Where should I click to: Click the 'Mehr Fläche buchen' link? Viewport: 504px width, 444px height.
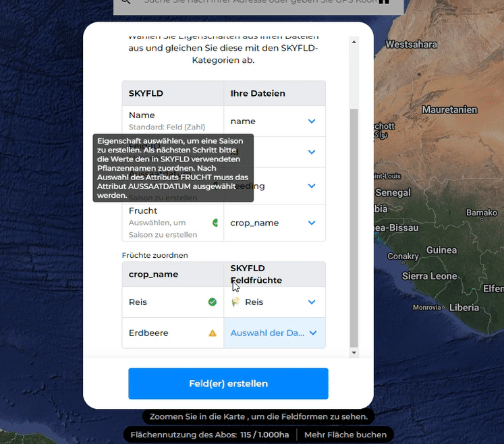click(x=345, y=435)
